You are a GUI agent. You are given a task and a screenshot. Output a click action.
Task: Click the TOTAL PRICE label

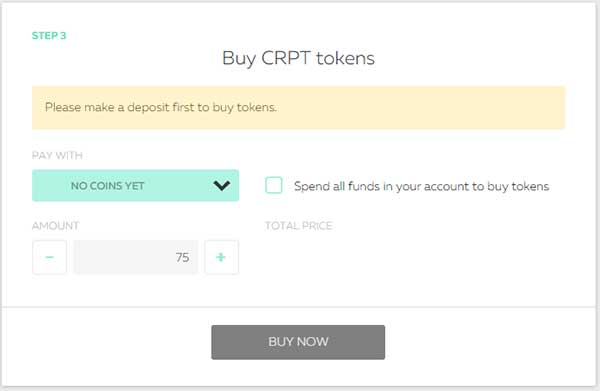[298, 226]
